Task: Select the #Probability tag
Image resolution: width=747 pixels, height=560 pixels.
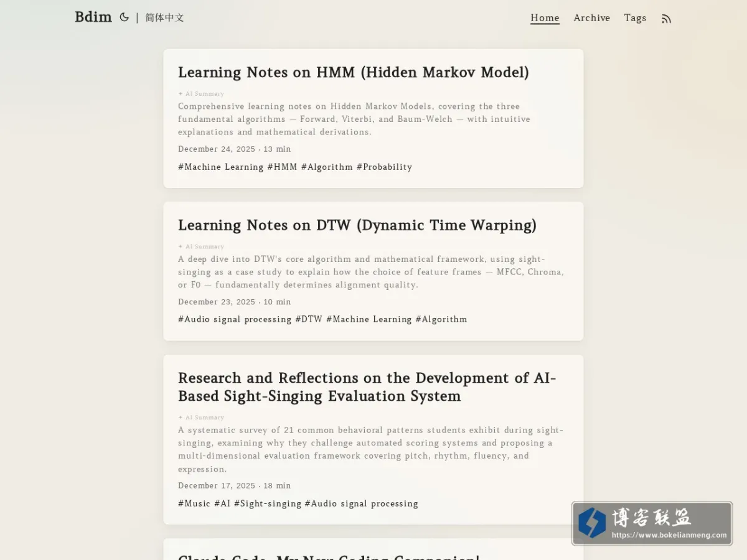Action: pyautogui.click(x=384, y=167)
